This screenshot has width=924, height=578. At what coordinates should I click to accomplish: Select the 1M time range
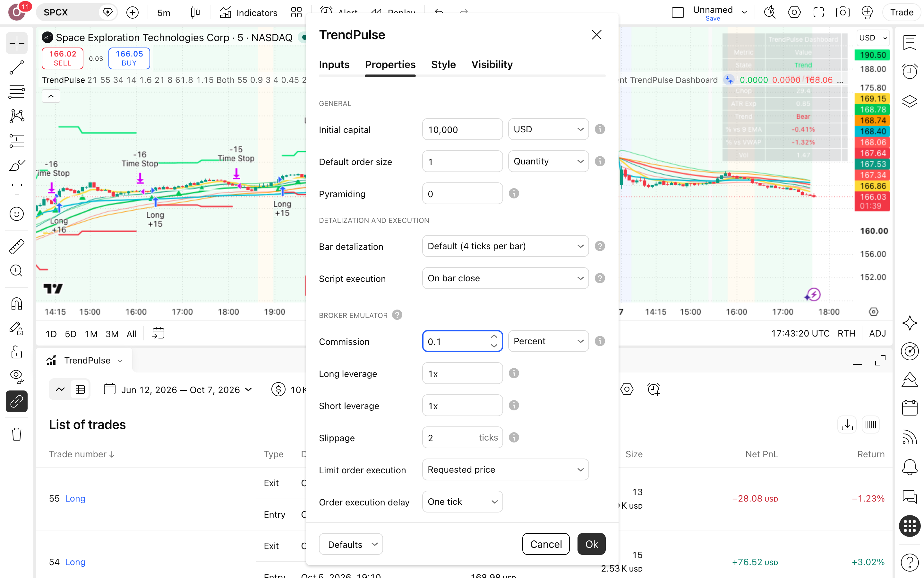[91, 334]
